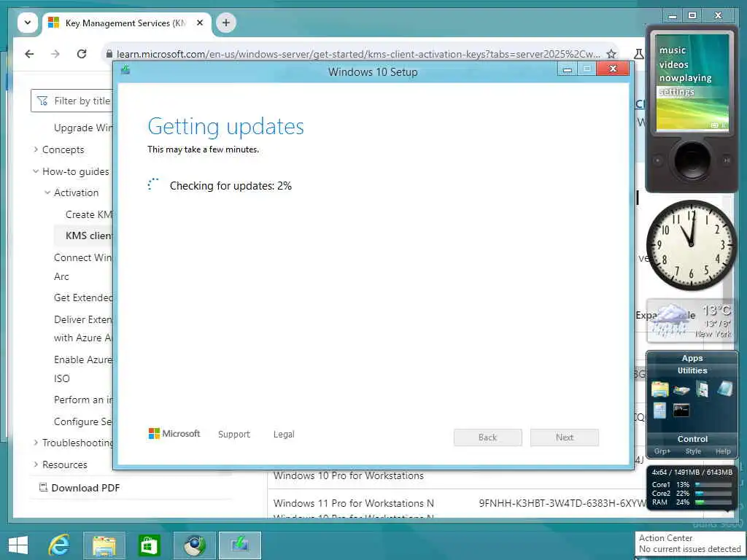Switch to the browser taskbar icon
Screen dimensions: 747x560
point(194,545)
